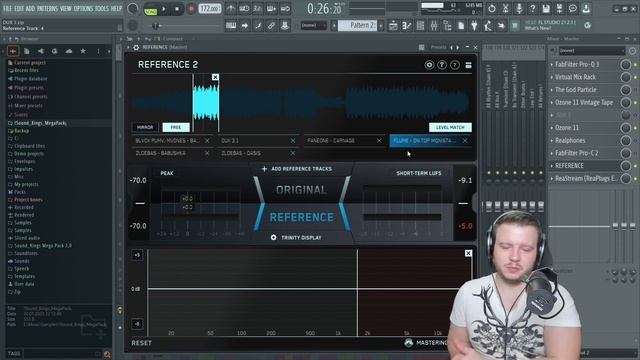
Task: Click the typing keyboard piano icon
Action: point(231,26)
